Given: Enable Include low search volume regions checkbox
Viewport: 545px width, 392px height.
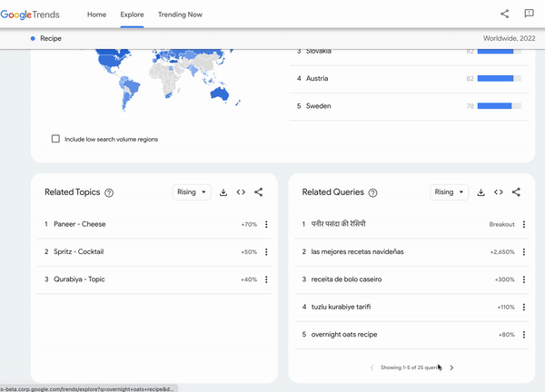Looking at the screenshot, I should click(55, 139).
